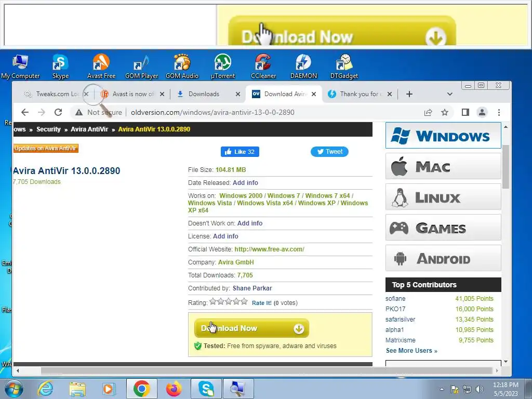
Task: Click the Tweet button
Action: [x=329, y=152]
